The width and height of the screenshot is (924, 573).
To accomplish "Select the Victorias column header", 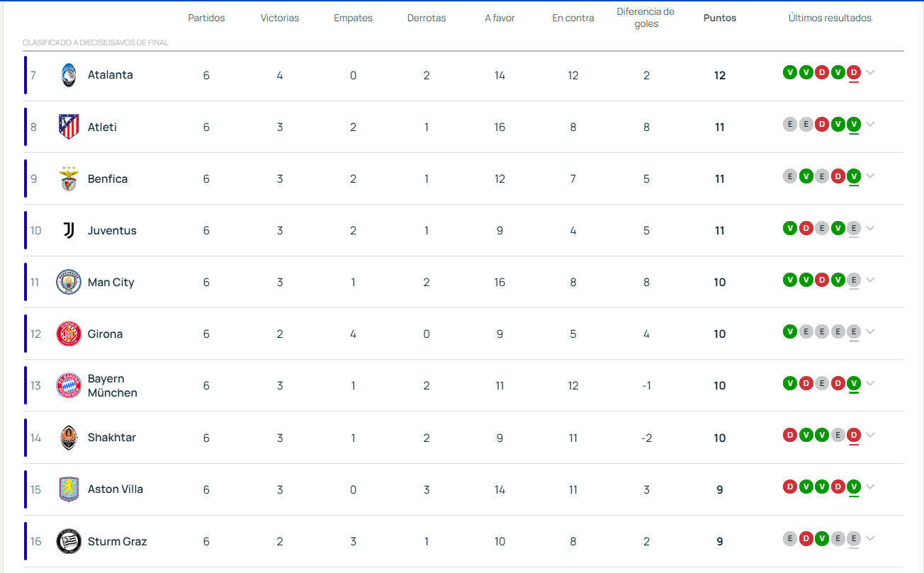I will tap(280, 18).
